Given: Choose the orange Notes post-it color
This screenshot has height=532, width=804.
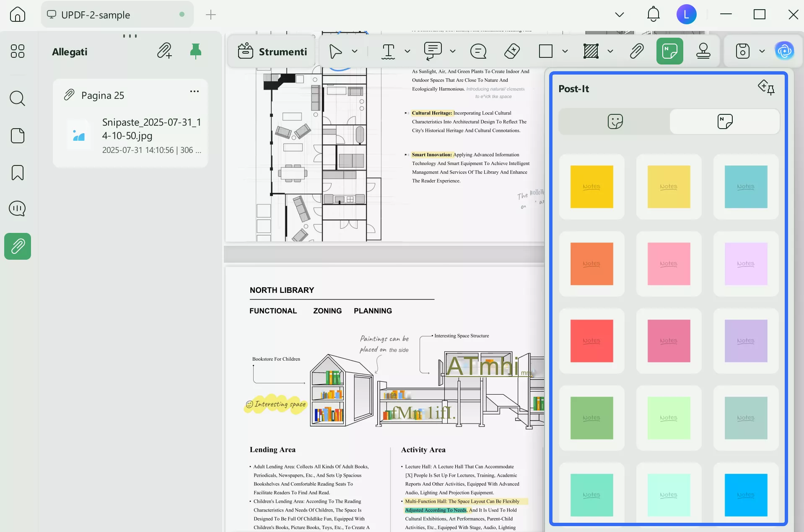Looking at the screenshot, I should click(591, 264).
